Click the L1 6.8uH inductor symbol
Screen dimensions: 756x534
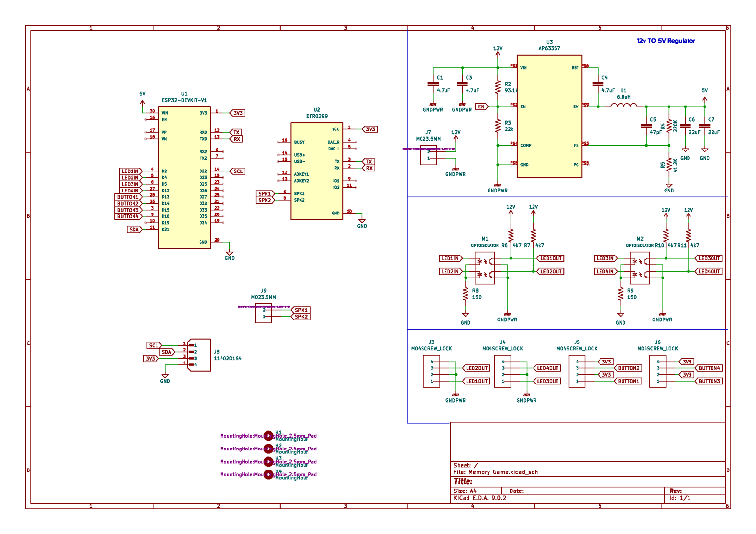pyautogui.click(x=623, y=106)
